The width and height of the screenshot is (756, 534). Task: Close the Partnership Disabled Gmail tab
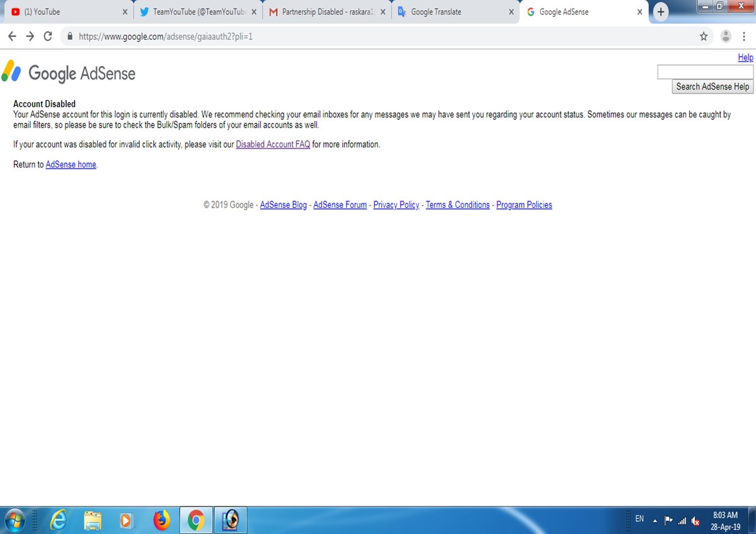pyautogui.click(x=382, y=12)
